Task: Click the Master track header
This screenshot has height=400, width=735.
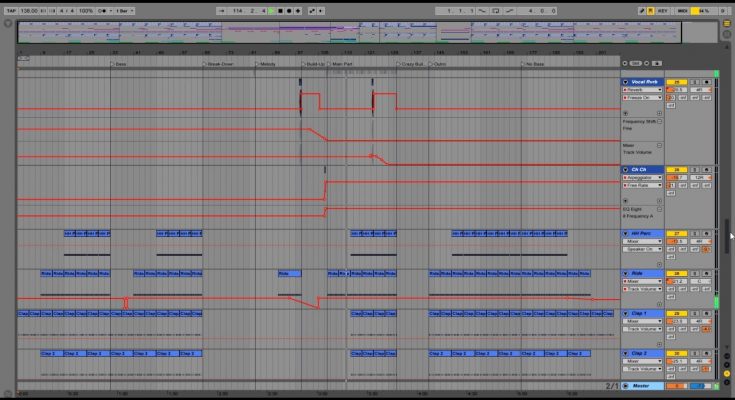Action: click(645, 385)
